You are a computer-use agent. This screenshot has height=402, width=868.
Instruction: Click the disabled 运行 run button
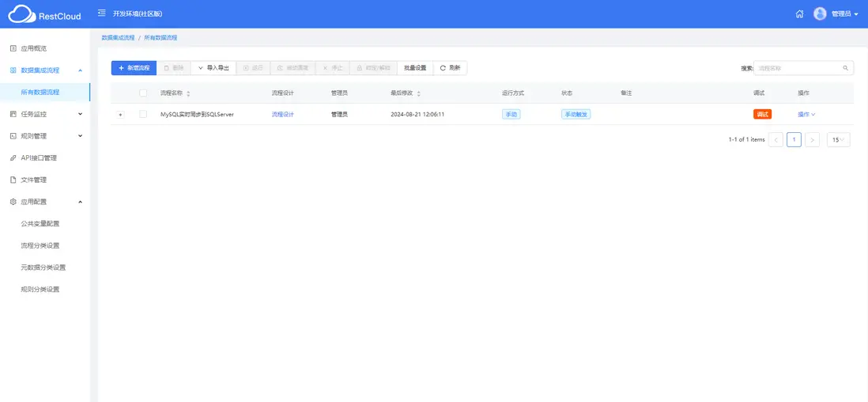[x=253, y=68]
